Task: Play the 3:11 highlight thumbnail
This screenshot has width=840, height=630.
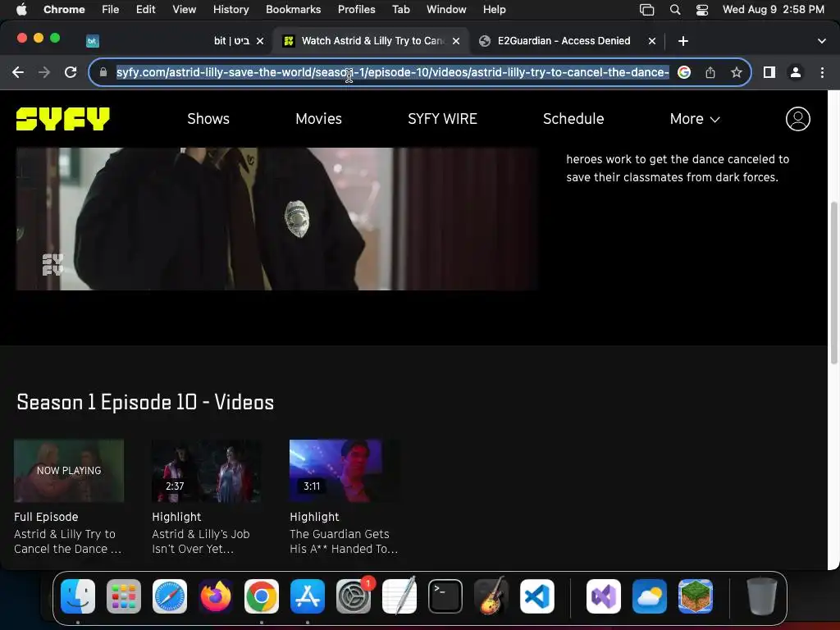Action: pos(345,471)
